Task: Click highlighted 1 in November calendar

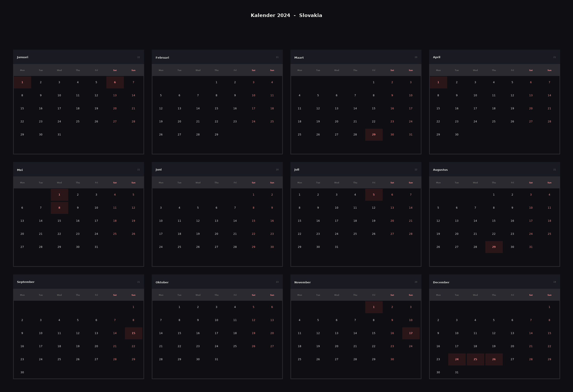Action: click(374, 307)
